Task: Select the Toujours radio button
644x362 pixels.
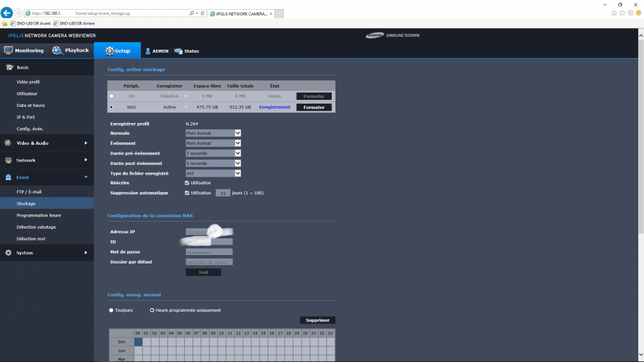Action: point(111,310)
